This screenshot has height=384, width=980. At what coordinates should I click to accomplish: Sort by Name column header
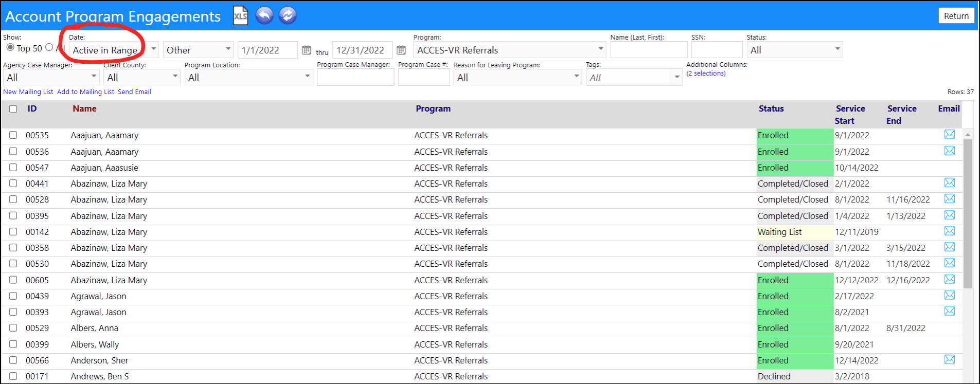(84, 108)
